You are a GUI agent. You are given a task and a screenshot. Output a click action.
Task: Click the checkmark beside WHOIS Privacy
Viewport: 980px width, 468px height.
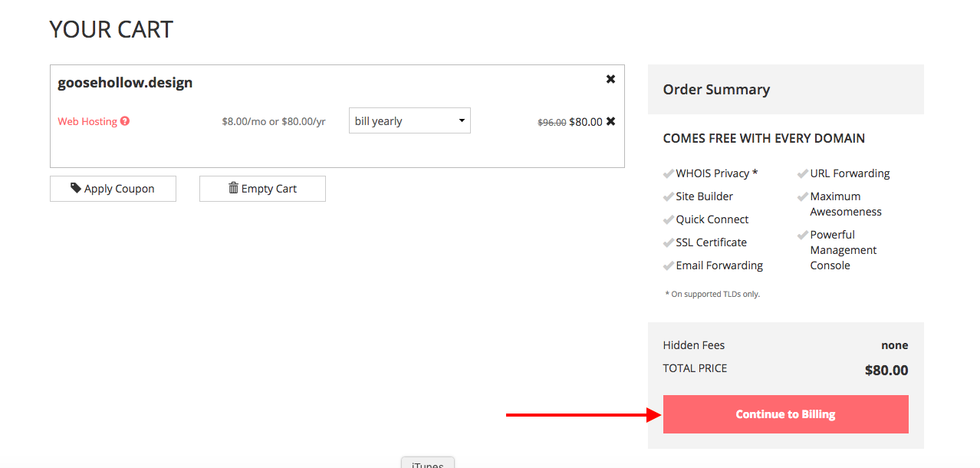coord(669,174)
